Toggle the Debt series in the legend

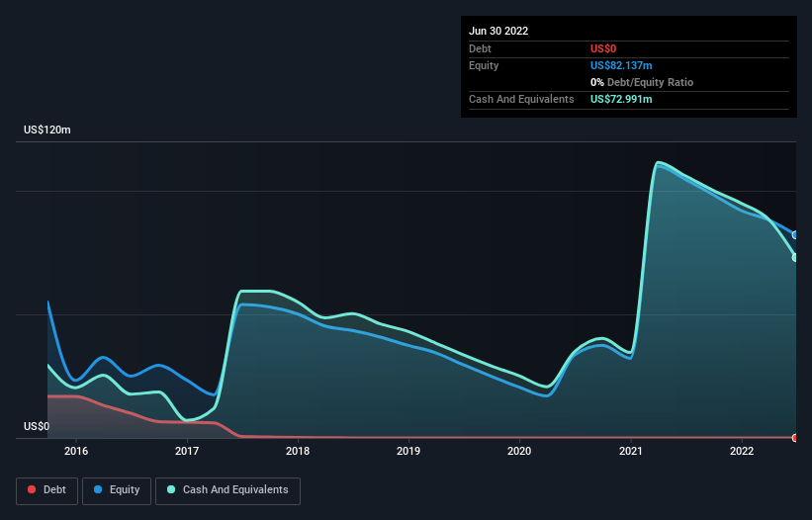click(x=47, y=490)
